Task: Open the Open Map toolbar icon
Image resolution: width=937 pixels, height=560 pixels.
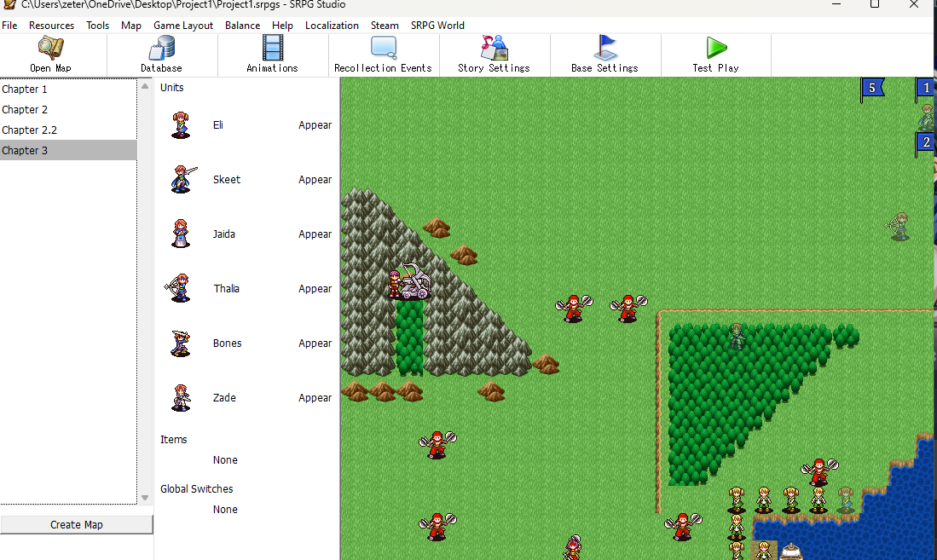Action: (x=51, y=48)
